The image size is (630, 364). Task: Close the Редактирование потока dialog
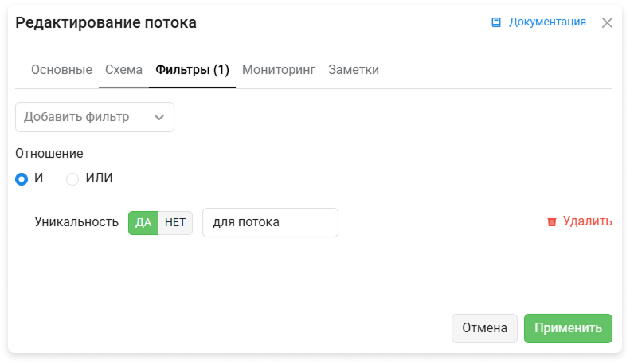607,23
